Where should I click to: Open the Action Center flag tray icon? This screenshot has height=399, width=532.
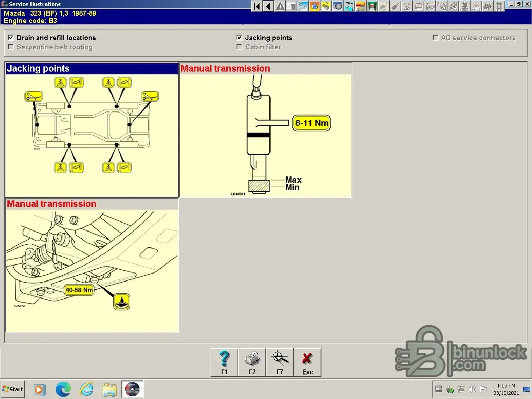[484, 389]
